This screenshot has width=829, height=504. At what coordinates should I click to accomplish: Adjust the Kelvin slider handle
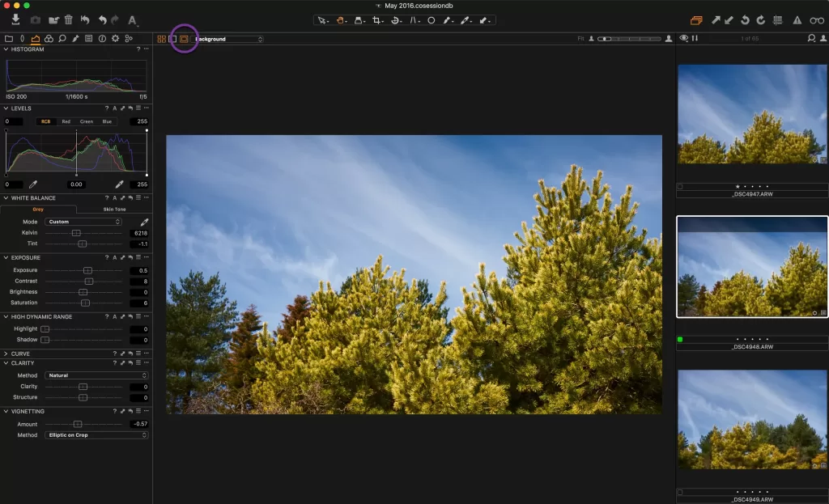[76, 233]
